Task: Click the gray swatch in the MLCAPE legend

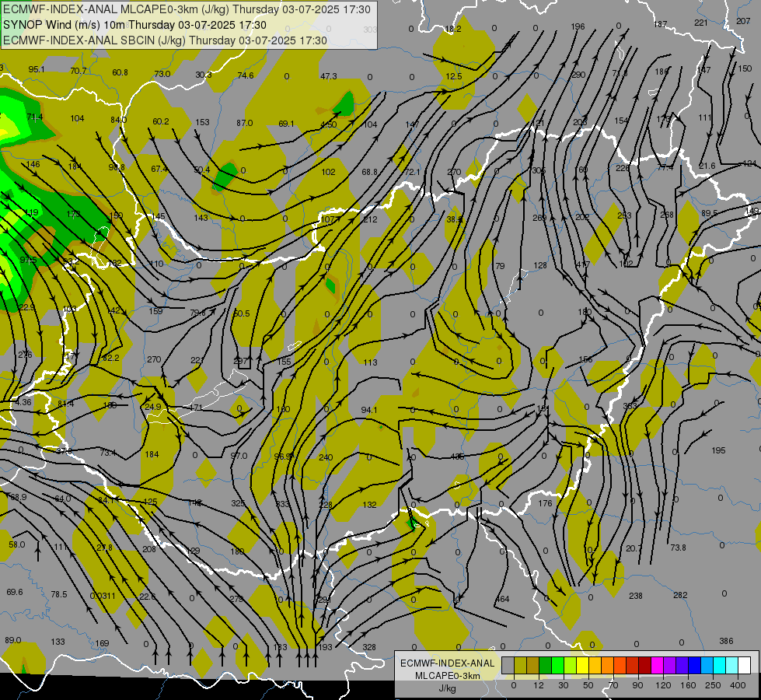Action: [508, 665]
